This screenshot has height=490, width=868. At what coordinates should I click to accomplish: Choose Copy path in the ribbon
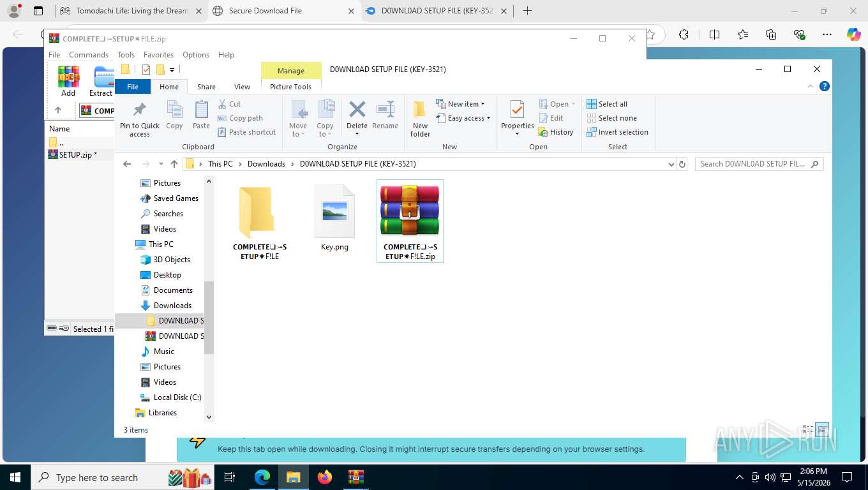tap(240, 118)
